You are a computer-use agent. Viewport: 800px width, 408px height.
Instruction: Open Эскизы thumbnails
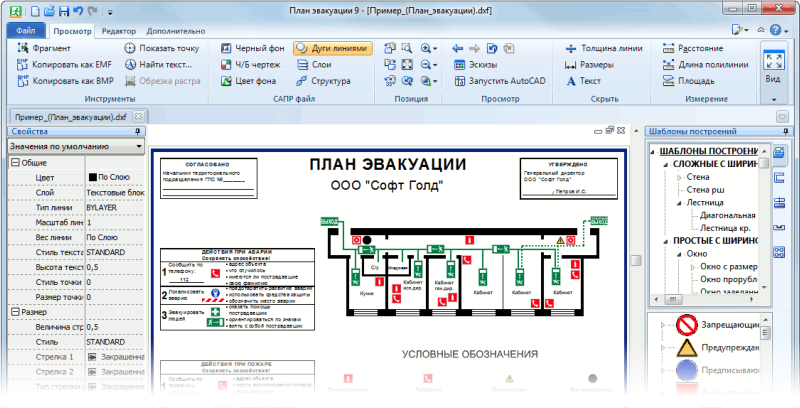coord(475,64)
